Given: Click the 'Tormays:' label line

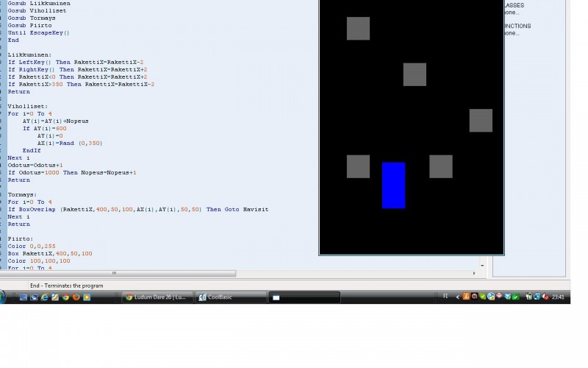Looking at the screenshot, I should pos(23,194).
